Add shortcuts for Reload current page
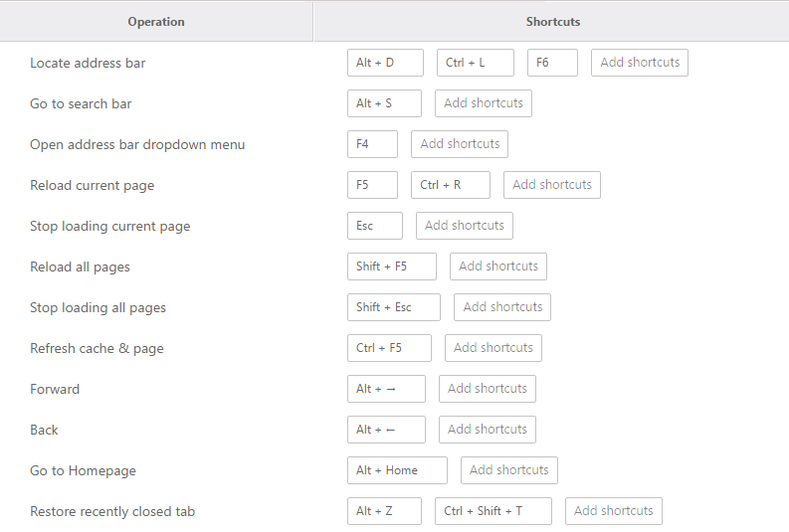The width and height of the screenshot is (789, 532). point(551,185)
